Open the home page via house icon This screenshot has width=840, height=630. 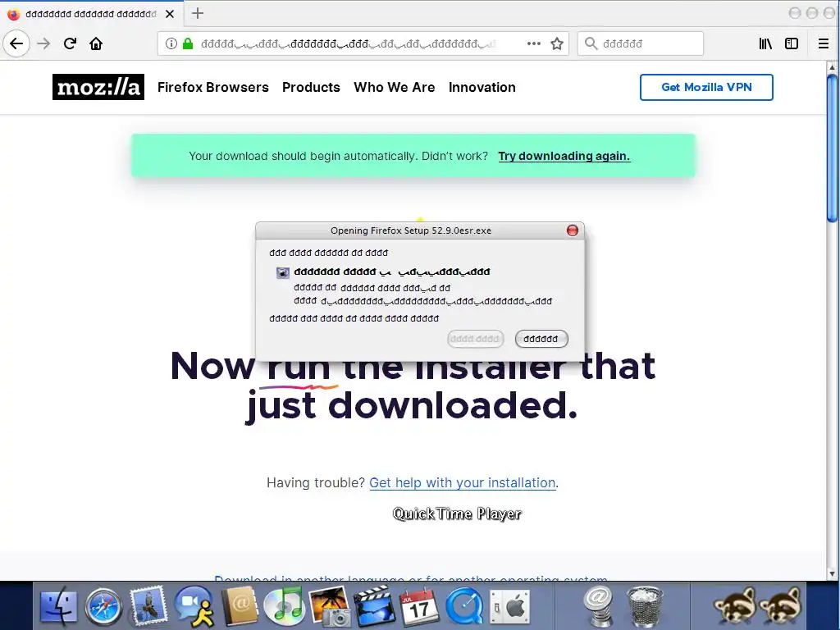(96, 43)
